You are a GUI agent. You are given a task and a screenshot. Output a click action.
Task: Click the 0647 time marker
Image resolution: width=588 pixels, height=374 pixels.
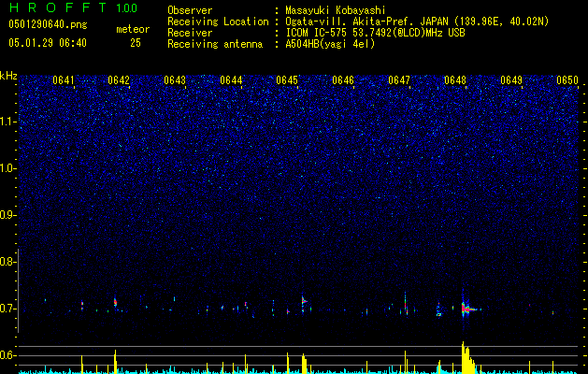[399, 80]
